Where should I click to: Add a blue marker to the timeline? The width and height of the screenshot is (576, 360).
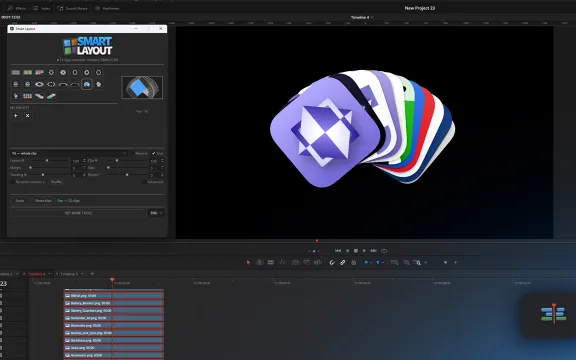[x=378, y=262]
